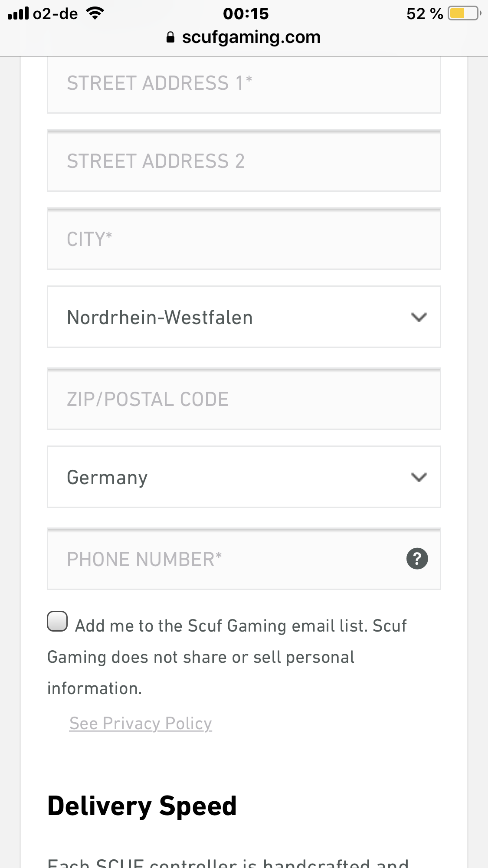Click the chevron next to Nordrhein-Westfalen

419,317
